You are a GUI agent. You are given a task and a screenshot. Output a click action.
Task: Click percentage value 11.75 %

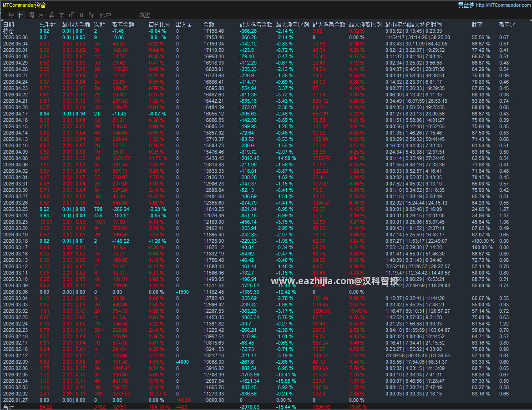point(158,158)
